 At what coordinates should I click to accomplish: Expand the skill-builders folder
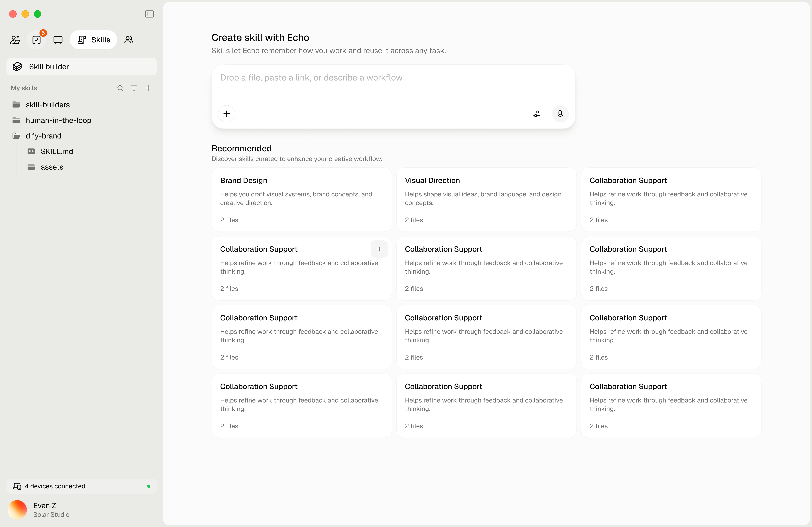48,105
